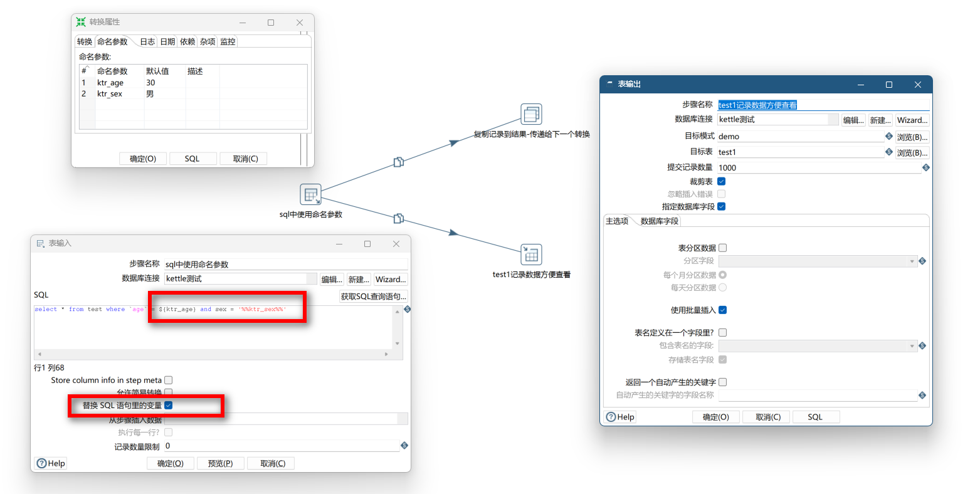980x494 pixels.
Task: Click the copy icon on the upper hop arrow
Action: (399, 162)
